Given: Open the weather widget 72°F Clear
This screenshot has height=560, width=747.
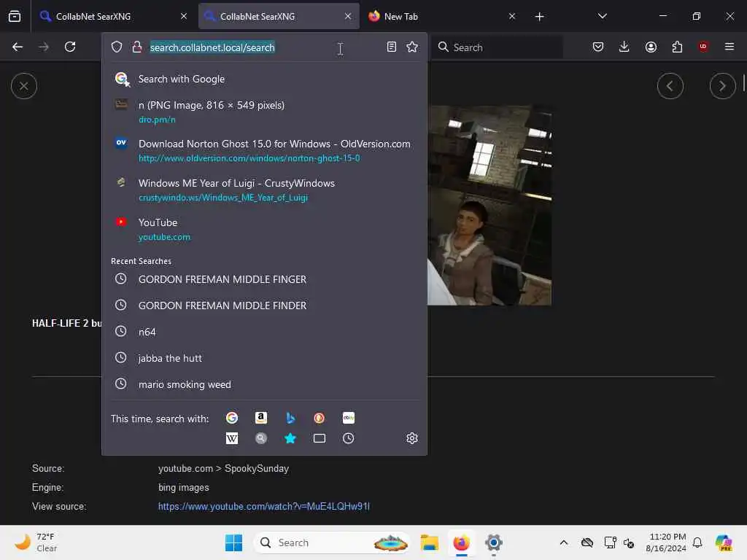Looking at the screenshot, I should coord(36,542).
